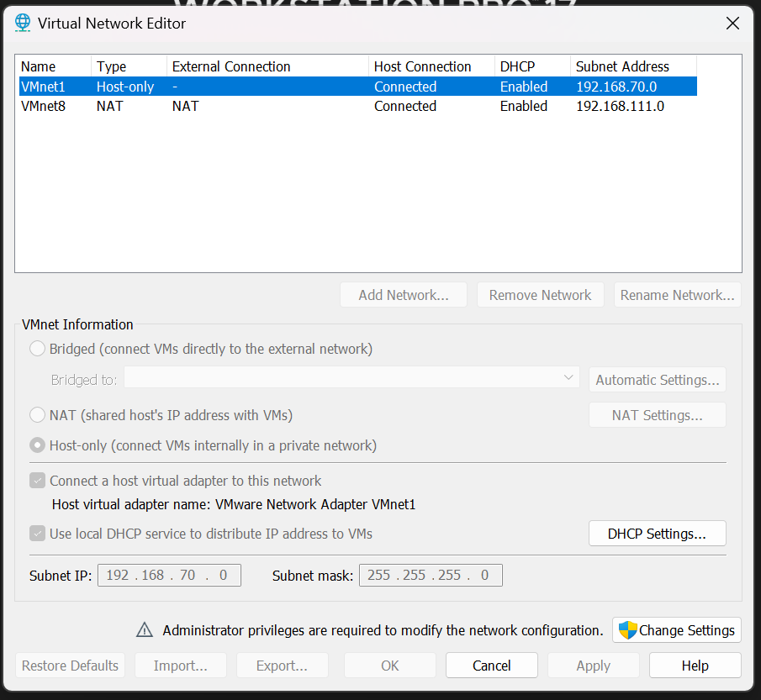761x700 pixels.
Task: Click the Host-only type cell of VMnet1
Action: (125, 87)
